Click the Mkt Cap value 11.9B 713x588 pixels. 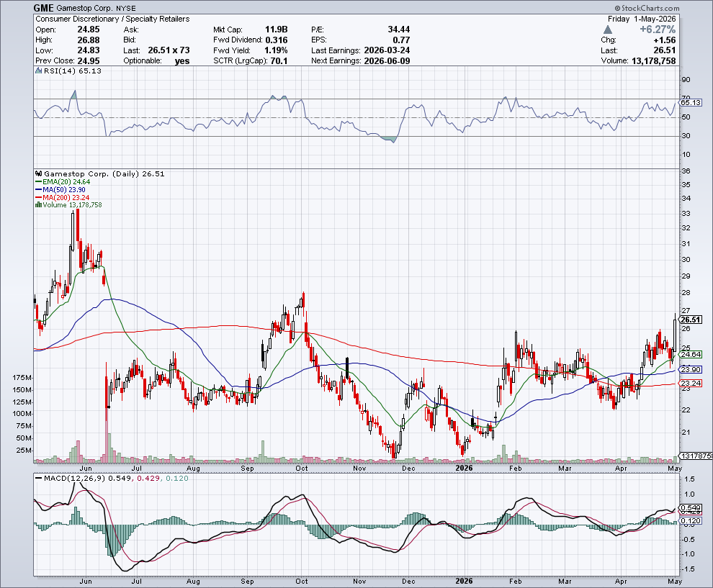click(x=277, y=30)
